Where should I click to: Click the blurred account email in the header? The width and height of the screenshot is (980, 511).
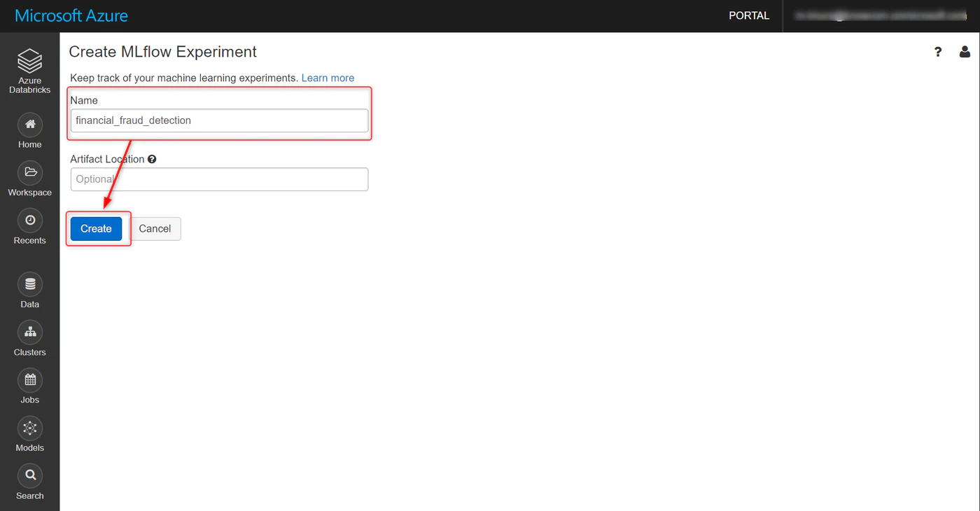click(x=881, y=15)
